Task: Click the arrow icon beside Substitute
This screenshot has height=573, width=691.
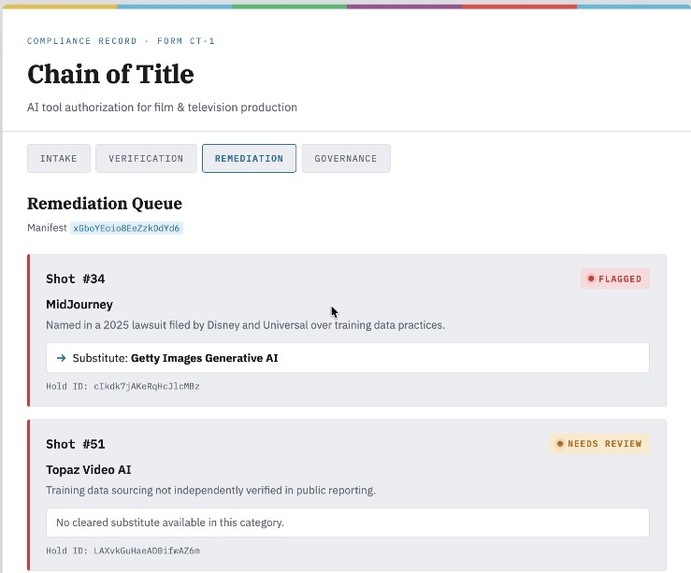Action: pyautogui.click(x=61, y=358)
